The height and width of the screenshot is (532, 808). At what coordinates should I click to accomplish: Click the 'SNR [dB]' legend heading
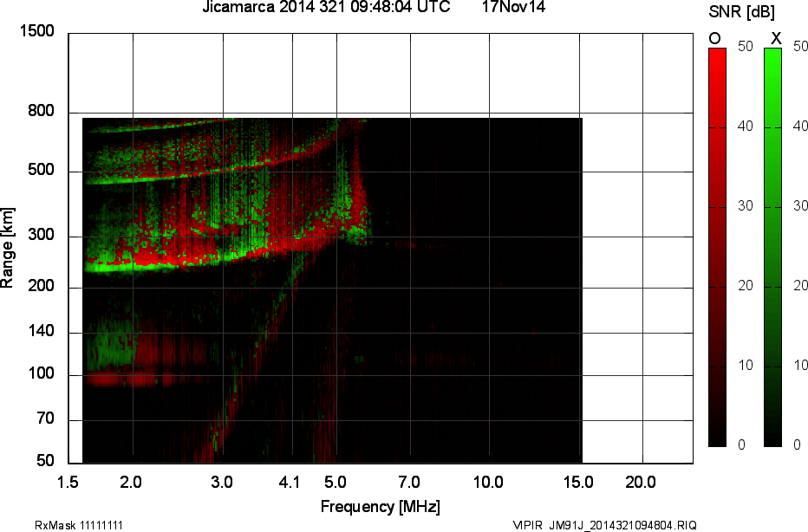pyautogui.click(x=741, y=12)
